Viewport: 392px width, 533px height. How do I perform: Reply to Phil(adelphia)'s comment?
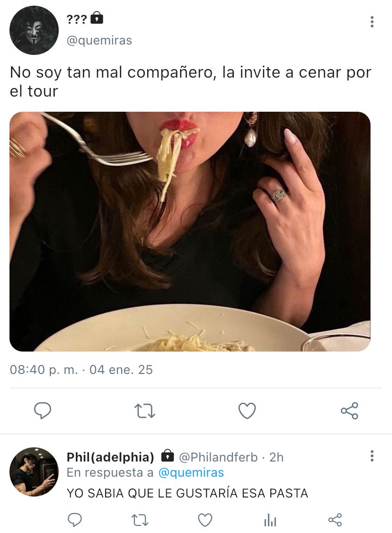(75, 520)
